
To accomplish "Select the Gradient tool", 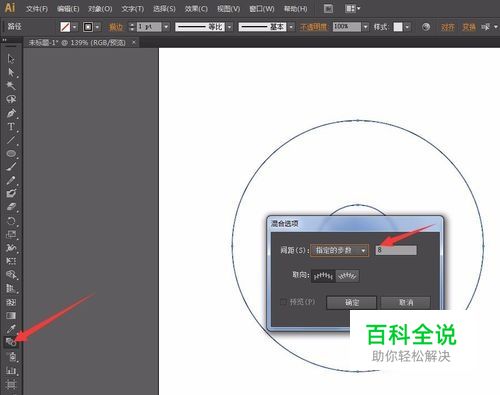I will tap(11, 315).
